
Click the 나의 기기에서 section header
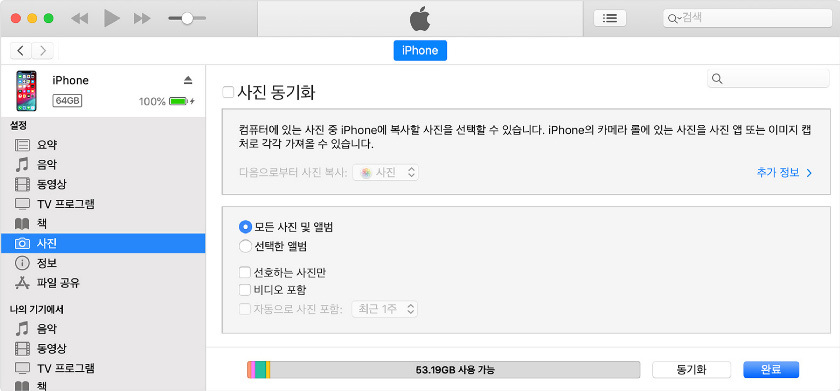click(37, 309)
